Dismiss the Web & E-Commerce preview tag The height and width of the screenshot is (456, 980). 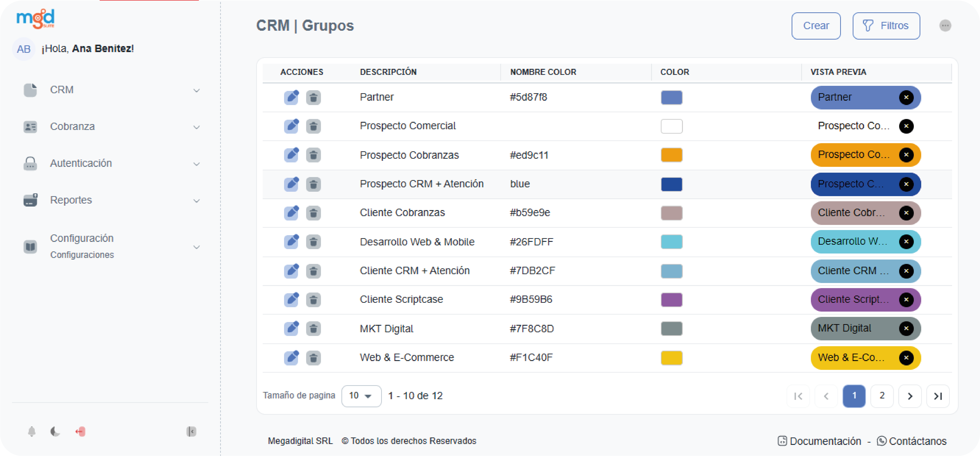[906, 357]
